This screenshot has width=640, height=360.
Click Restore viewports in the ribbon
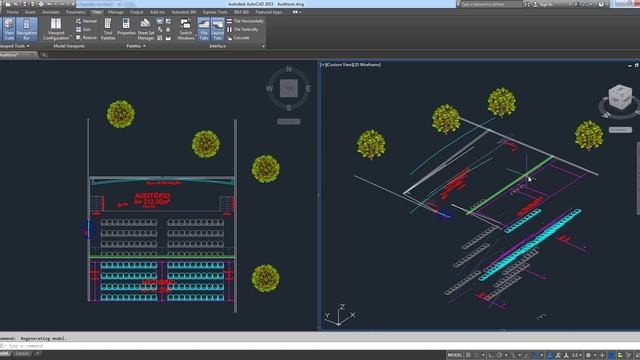87,38
